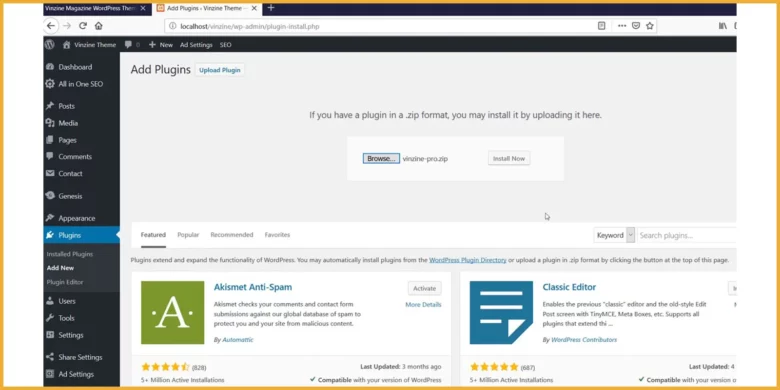The width and height of the screenshot is (780, 390).
Task: Reload the page with the refresh icon
Action: 83,26
